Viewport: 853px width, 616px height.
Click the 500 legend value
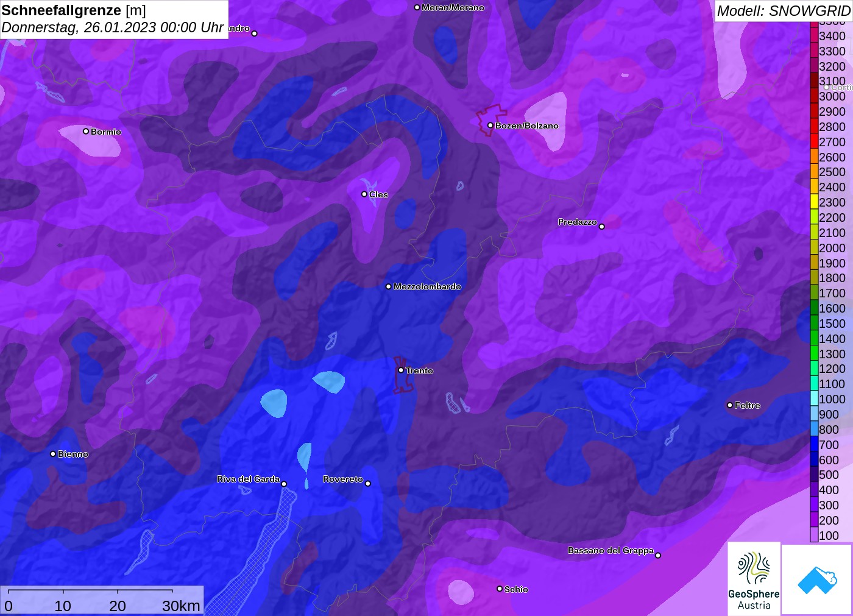click(829, 475)
